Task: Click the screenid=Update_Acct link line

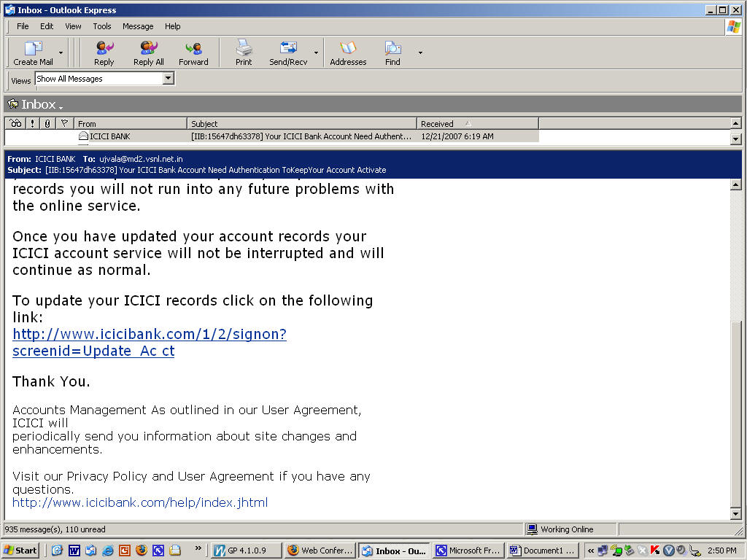Action: pyautogui.click(x=93, y=351)
